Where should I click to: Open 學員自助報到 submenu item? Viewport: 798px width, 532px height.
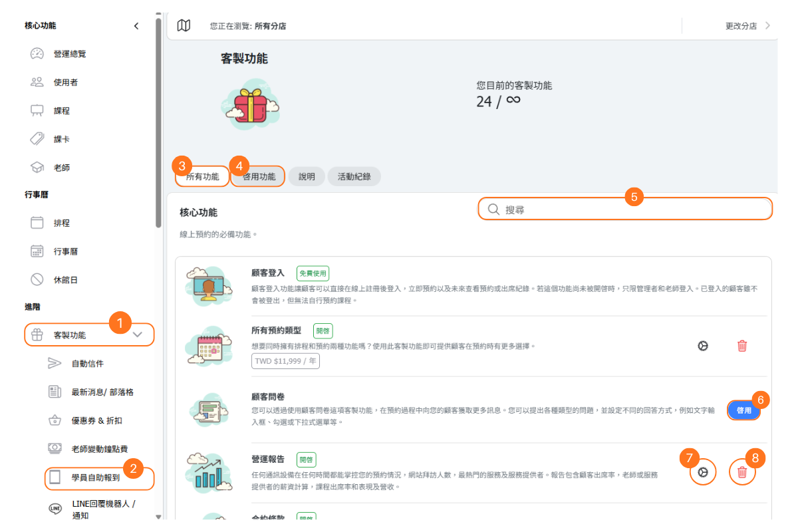(96, 477)
